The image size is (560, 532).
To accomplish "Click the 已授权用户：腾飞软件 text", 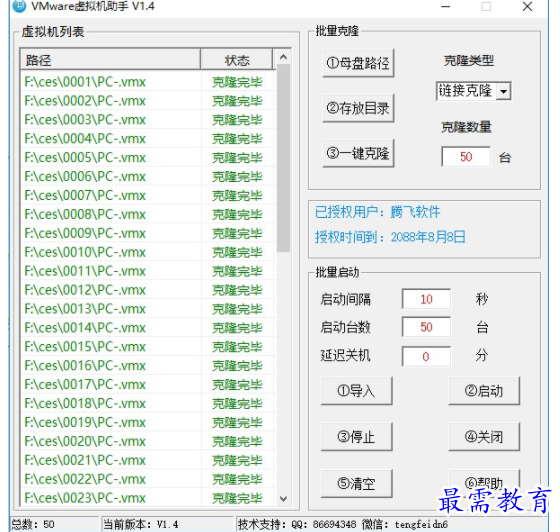I will (x=378, y=212).
